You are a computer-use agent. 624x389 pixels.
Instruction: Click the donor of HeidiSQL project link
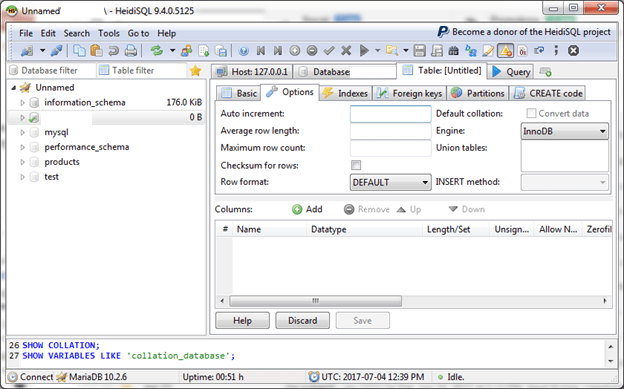point(531,32)
